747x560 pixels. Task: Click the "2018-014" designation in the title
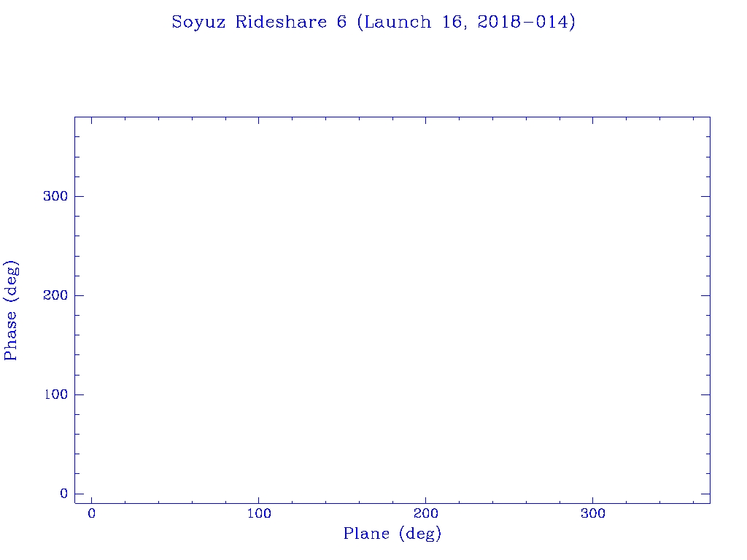pos(523,23)
